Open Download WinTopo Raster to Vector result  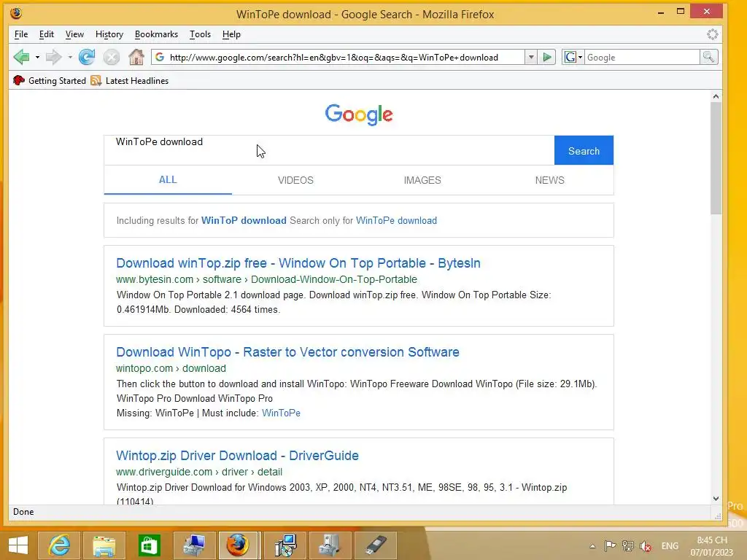point(287,352)
